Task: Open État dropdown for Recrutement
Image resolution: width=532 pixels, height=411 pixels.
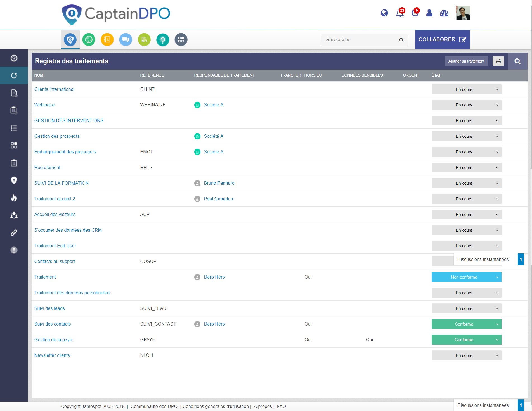Action: click(466, 168)
